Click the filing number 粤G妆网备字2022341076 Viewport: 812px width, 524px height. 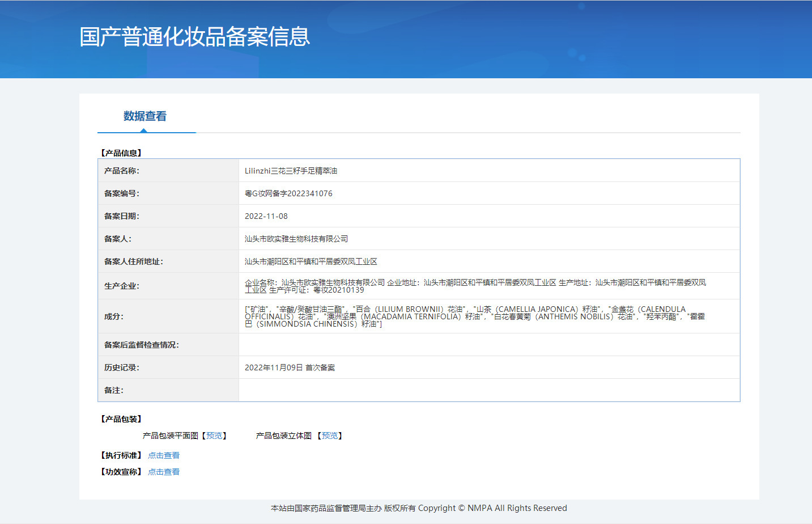[x=288, y=193]
